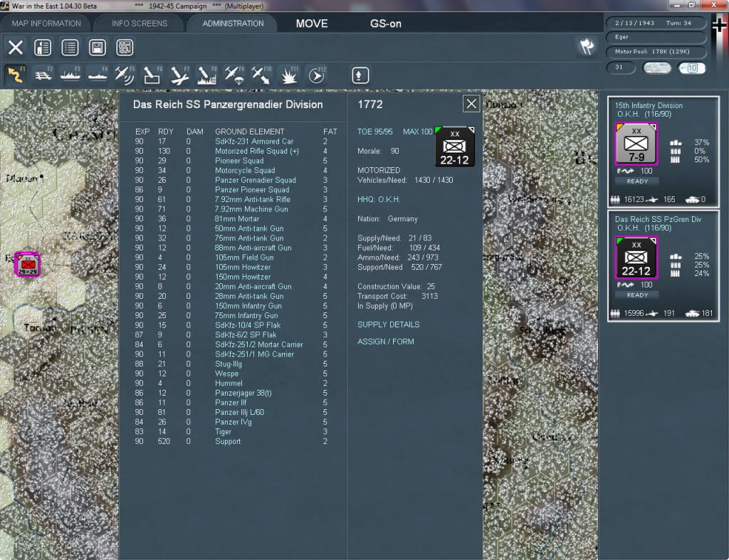
Task: Open the MAP INFORMATION tab
Action: [46, 23]
